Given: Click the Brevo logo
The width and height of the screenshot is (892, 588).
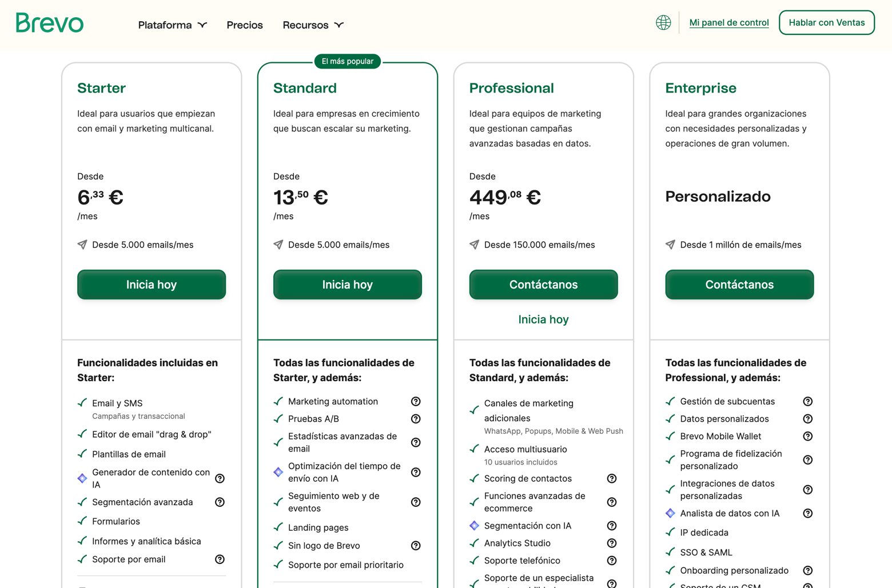Looking at the screenshot, I should pyautogui.click(x=49, y=23).
